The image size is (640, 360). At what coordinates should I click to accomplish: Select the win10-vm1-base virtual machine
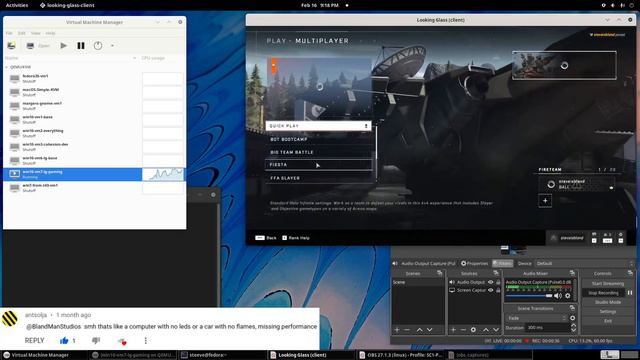click(x=73, y=120)
